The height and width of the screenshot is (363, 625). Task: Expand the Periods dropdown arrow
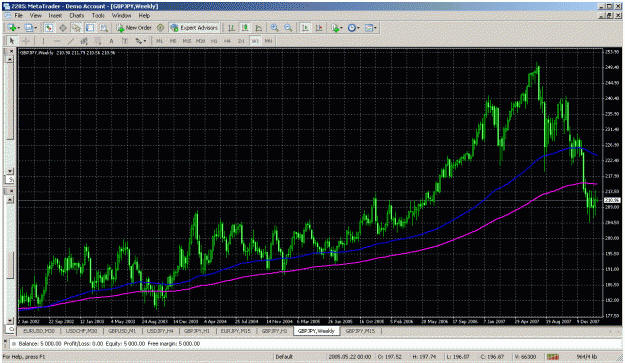pos(358,28)
